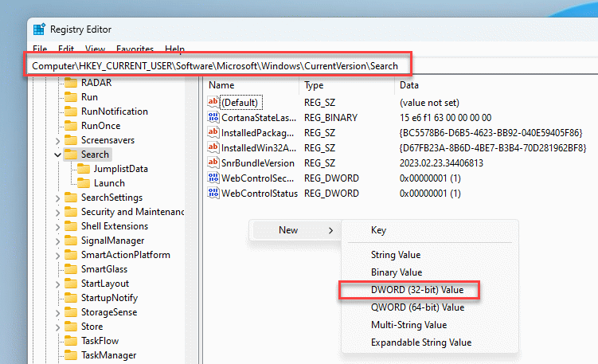
Task: Select the TaskManager folder icon
Action: (71, 355)
